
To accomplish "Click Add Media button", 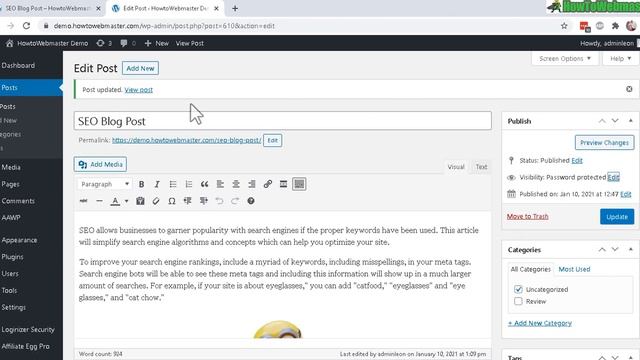I will pos(100,164).
